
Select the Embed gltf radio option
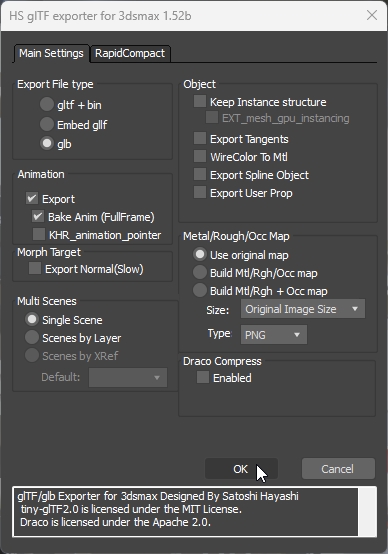[x=47, y=124]
